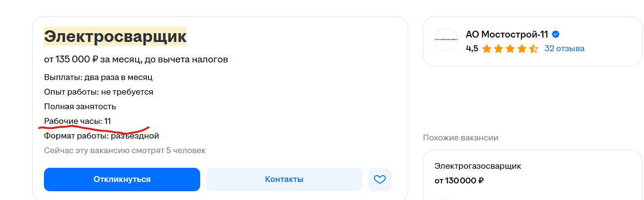Click the Рабочие часы: 11 line
644x200 pixels.
click(x=78, y=121)
